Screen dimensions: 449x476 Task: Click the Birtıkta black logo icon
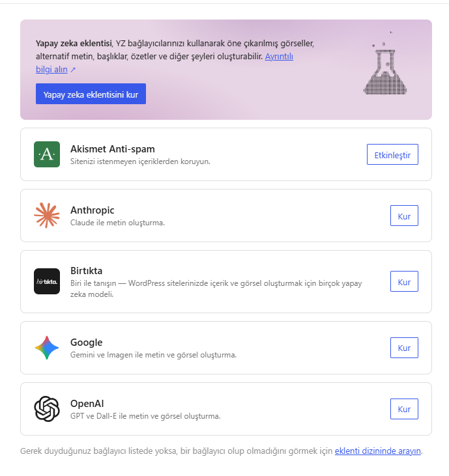coord(47,281)
